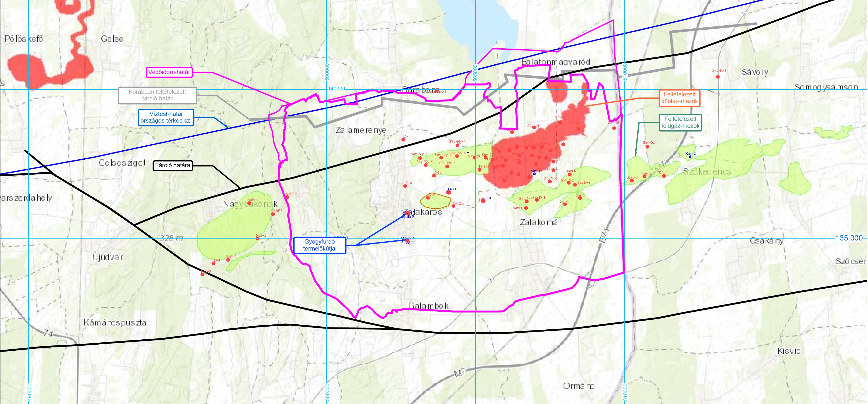Screen dimensions: 868x404
Task: Select the Sáv-Ny-4 well marker
Action: click(457, 145)
